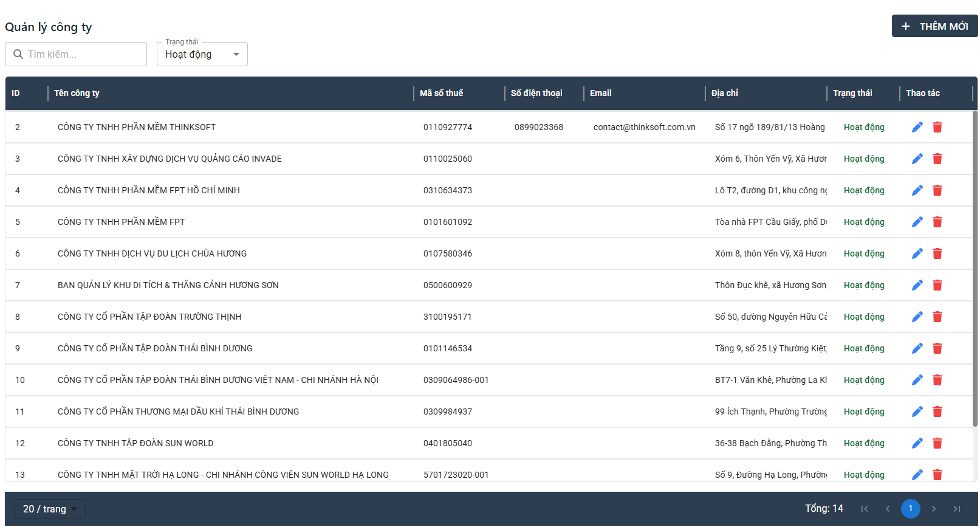
Task: Select page 1 in pagination
Action: tap(910, 509)
